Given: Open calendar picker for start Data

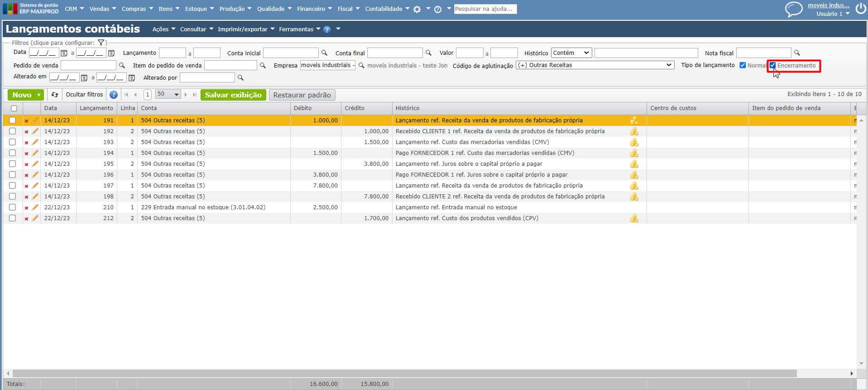Looking at the screenshot, I should coord(64,53).
